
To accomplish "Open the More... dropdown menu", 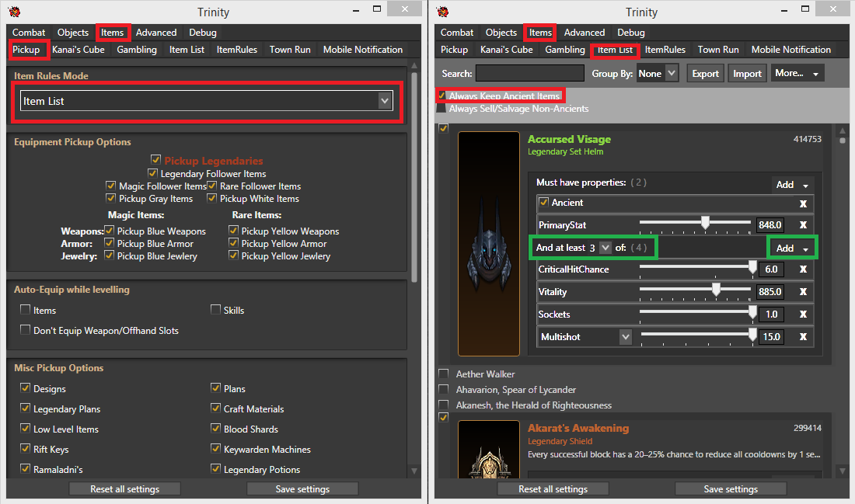I will click(797, 73).
